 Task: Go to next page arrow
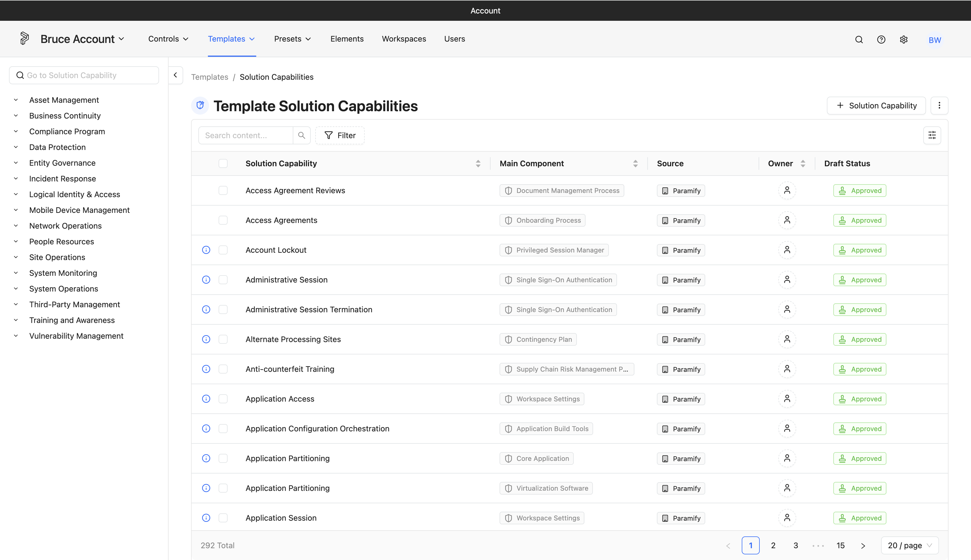point(863,545)
